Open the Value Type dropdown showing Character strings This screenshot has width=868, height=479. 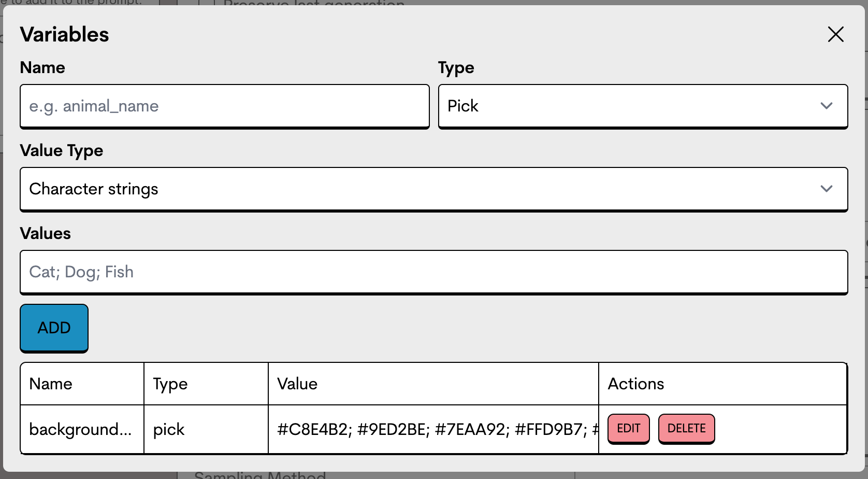click(x=433, y=189)
